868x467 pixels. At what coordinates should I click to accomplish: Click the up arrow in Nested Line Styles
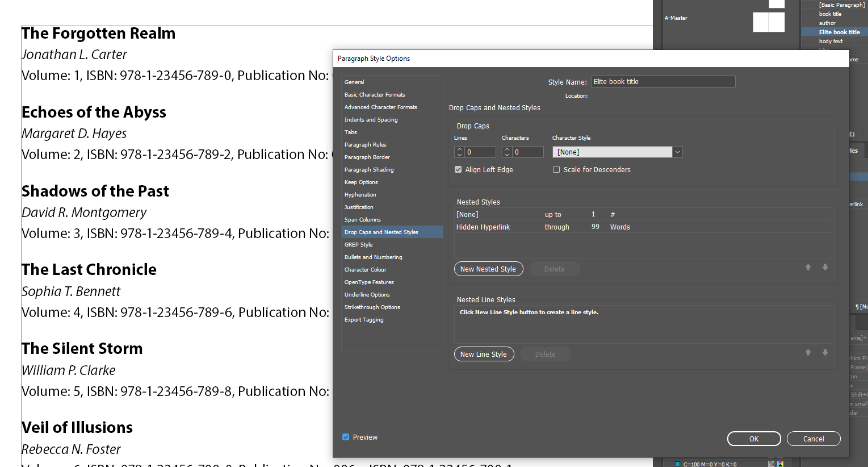[808, 352]
